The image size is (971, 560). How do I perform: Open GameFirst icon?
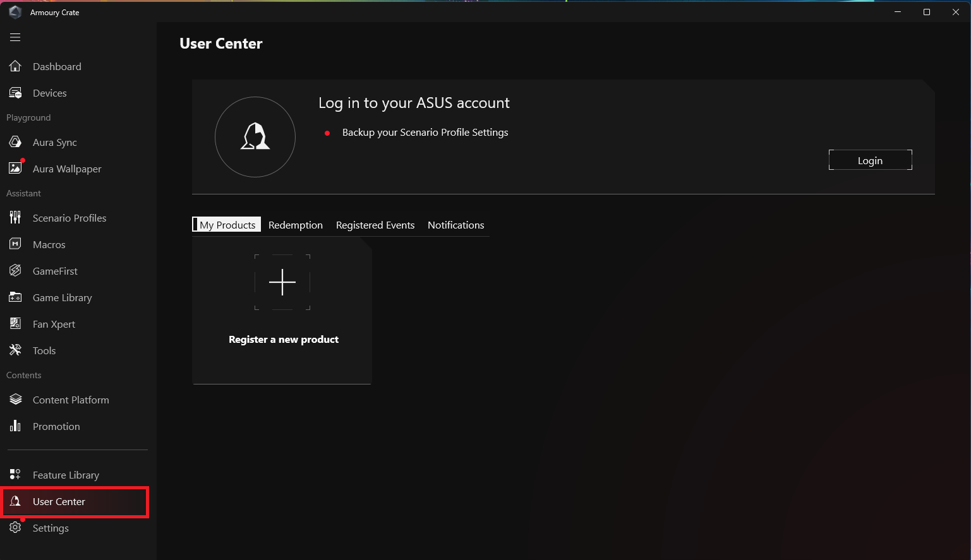point(15,271)
